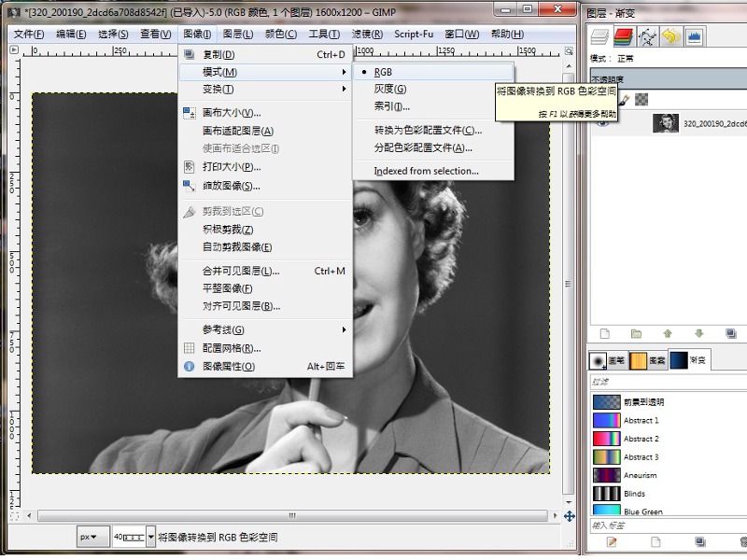The height and width of the screenshot is (560, 747).
Task: Open the px unit dropdown in status bar
Action: pos(90,538)
